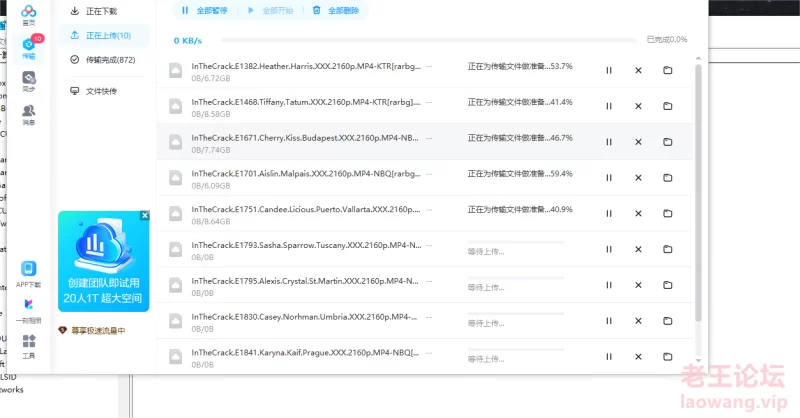The image size is (800, 418).
Task: Pause the E1382 file upload
Action: 609,70
